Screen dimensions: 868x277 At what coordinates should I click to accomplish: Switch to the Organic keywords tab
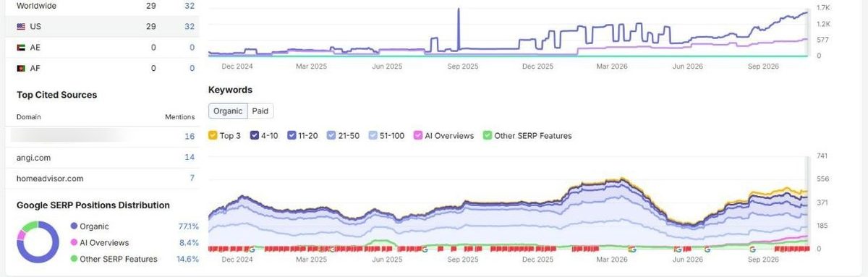(x=228, y=111)
